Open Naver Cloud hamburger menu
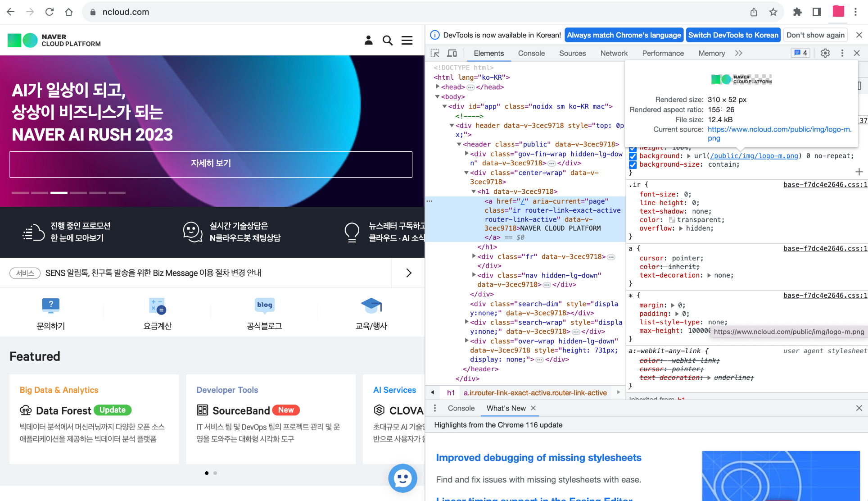Screen dimensions: 868x501 click(407, 41)
